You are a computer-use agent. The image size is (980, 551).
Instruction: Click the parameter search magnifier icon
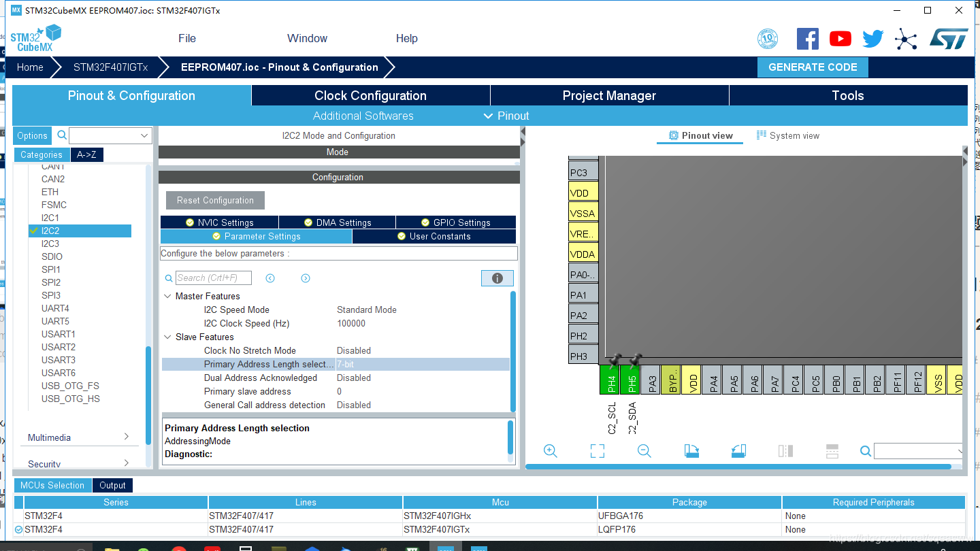(169, 278)
